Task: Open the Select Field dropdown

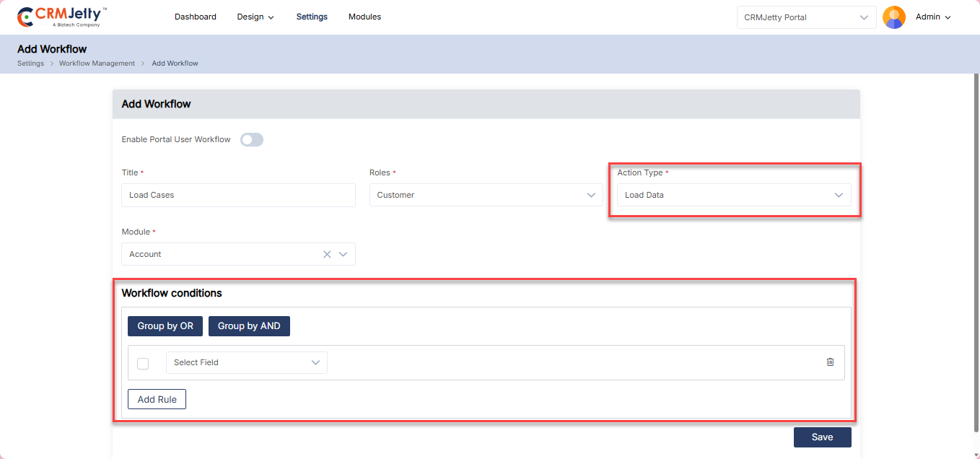Action: [246, 362]
